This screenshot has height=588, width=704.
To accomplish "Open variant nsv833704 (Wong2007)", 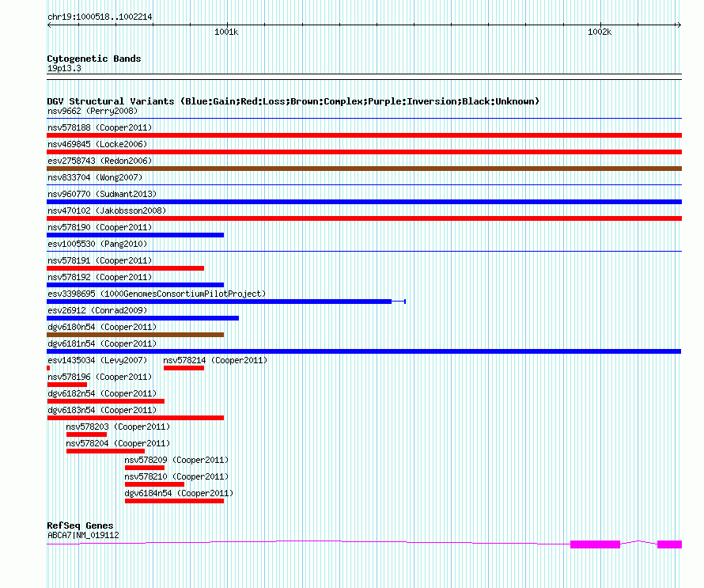I will pyautogui.click(x=95, y=177).
